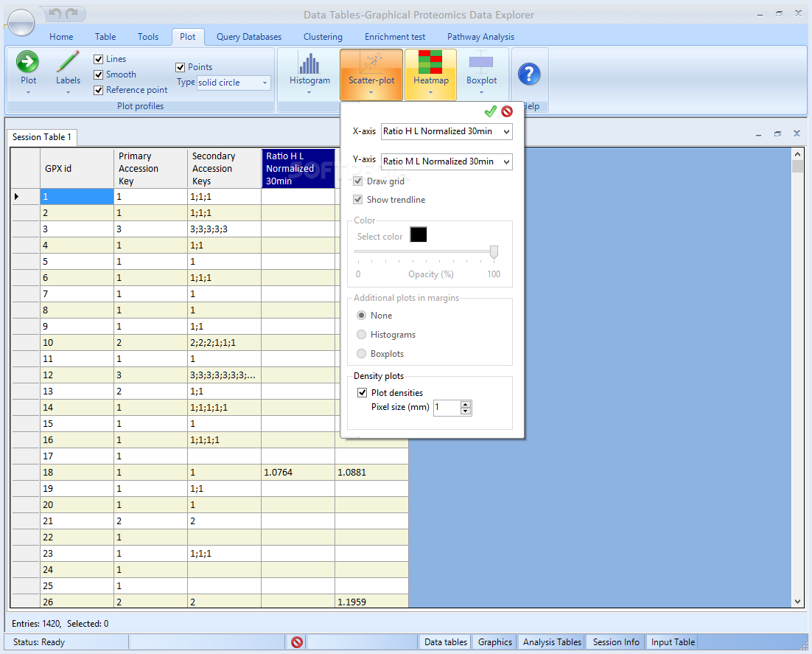Open the Select color black swatch

tap(419, 234)
